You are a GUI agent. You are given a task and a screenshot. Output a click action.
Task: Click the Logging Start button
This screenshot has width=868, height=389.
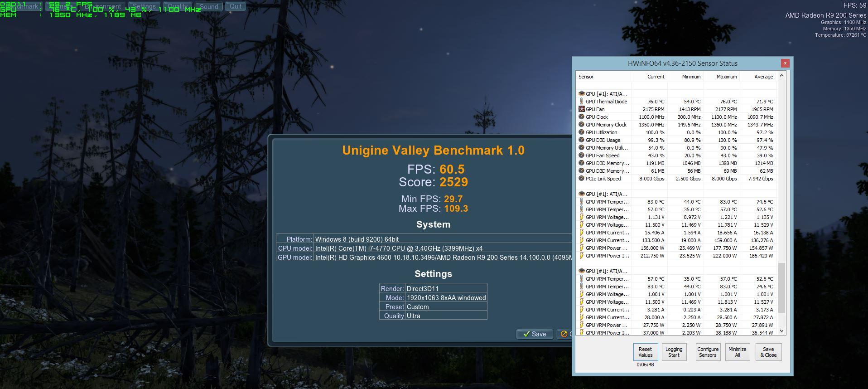tap(674, 352)
